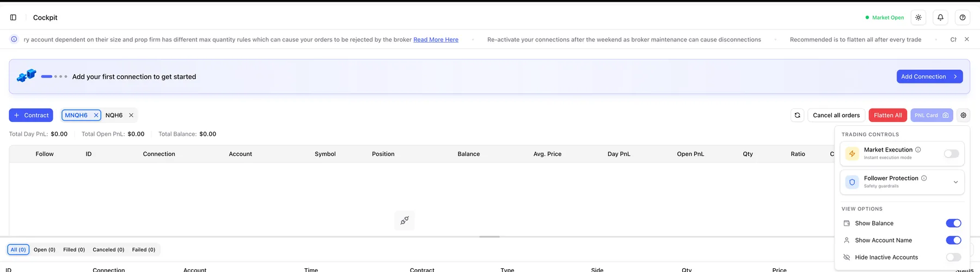Click the wallet icon beside Show Balance

click(x=847, y=223)
